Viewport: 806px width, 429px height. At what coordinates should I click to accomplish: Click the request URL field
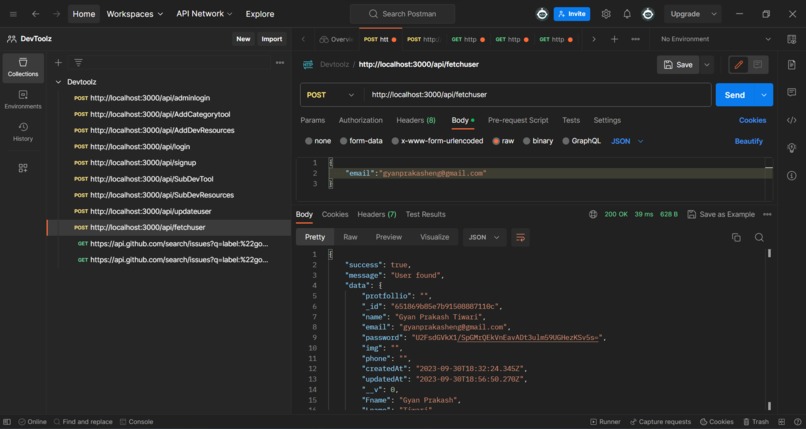[538, 95]
